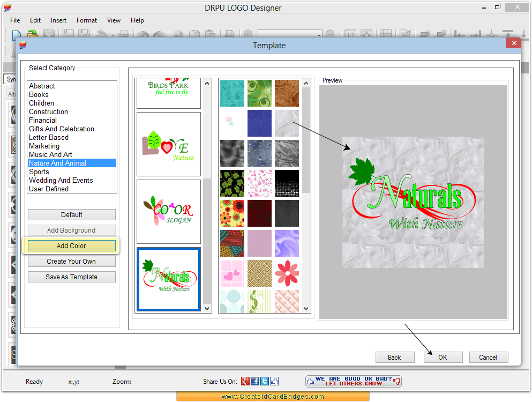Click the Open folder toolbar icon
This screenshot has height=402, width=532.
tap(33, 34)
